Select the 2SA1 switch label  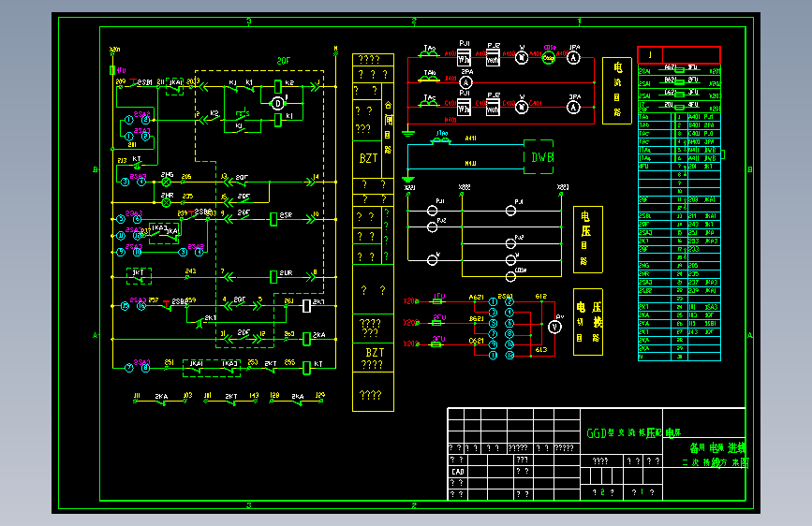pos(506,296)
